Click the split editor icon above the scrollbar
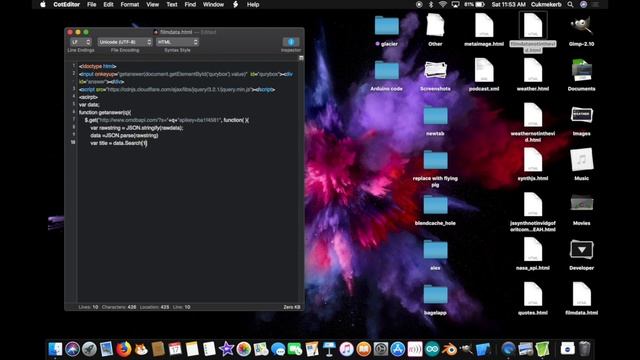 pyautogui.click(x=301, y=58)
